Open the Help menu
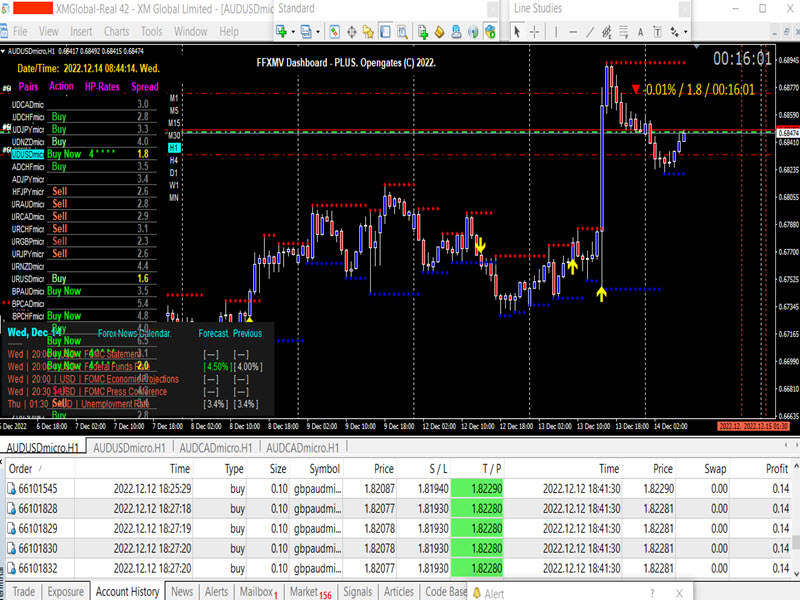Screen dimensions: 800x600 [229, 32]
